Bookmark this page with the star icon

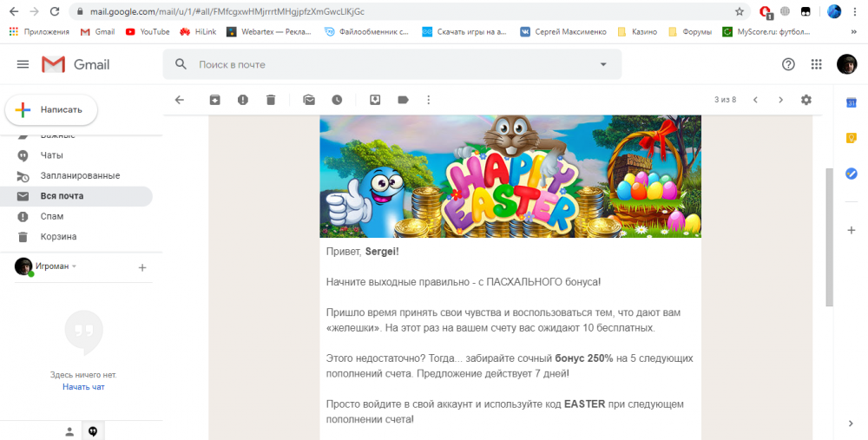coord(740,11)
